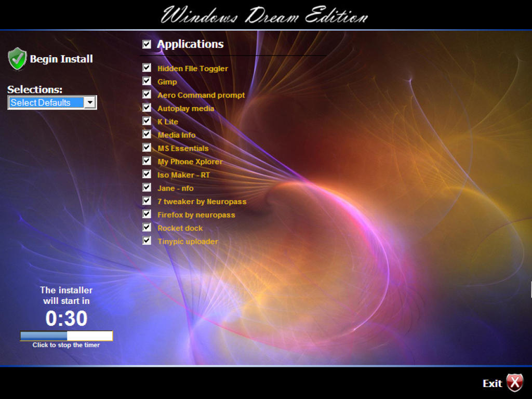Click the 'Autoplay media' label
The width and height of the screenshot is (532, 399).
(x=185, y=109)
